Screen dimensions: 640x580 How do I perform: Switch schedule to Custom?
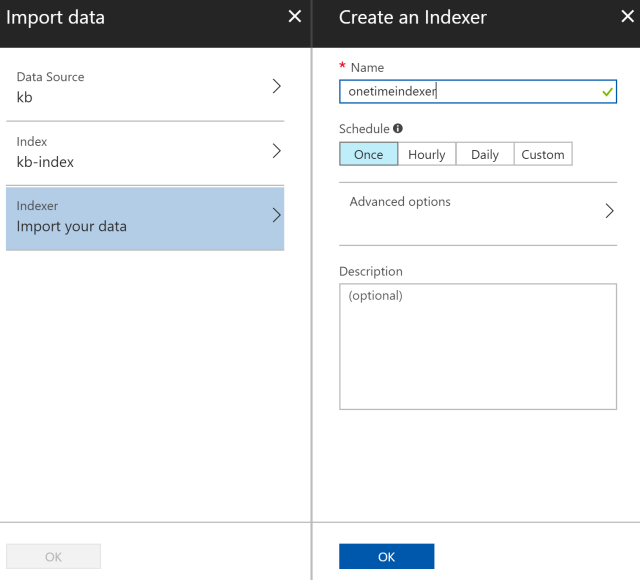[543, 154]
